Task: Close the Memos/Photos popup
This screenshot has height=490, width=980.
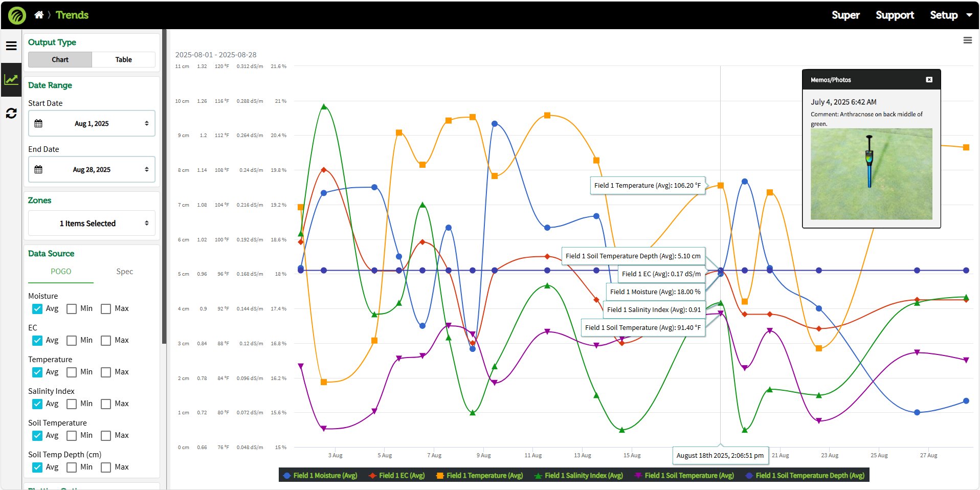Action: pos(929,80)
